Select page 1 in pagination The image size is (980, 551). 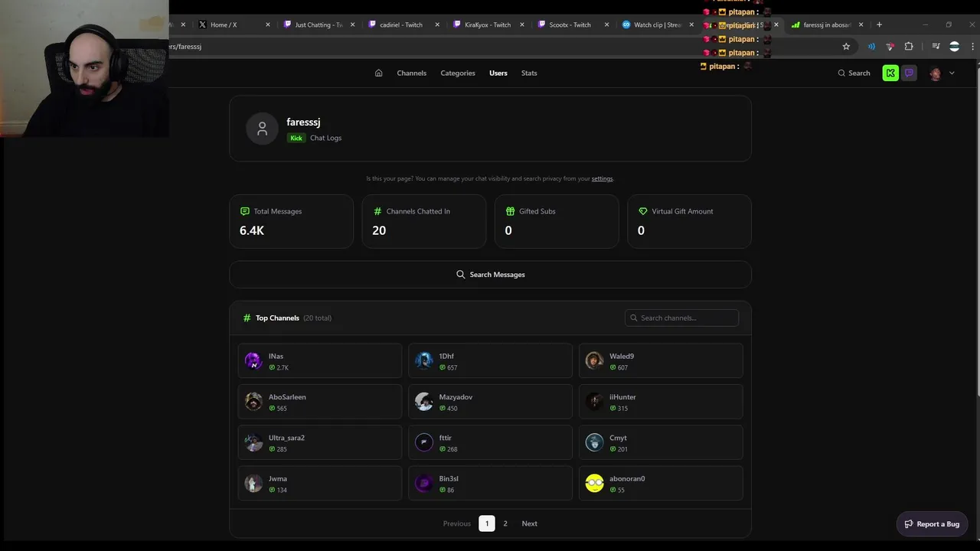pyautogui.click(x=486, y=523)
